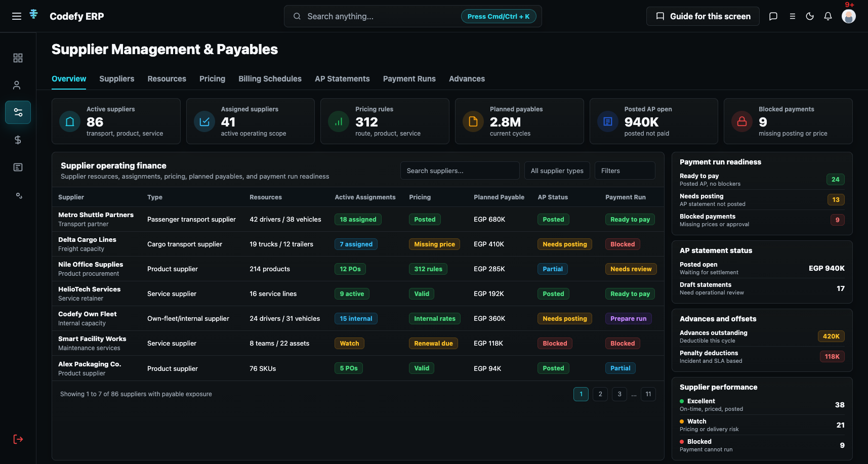Click the Excellent supplier performance row
The height and width of the screenshot is (464, 868).
[x=762, y=405]
